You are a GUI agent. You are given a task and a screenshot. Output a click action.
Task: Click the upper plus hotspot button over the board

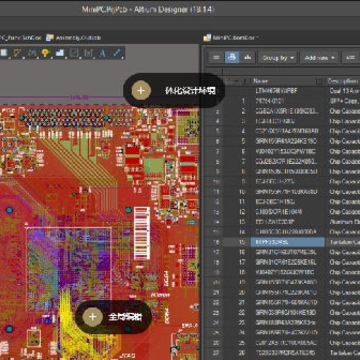pyautogui.click(x=141, y=90)
